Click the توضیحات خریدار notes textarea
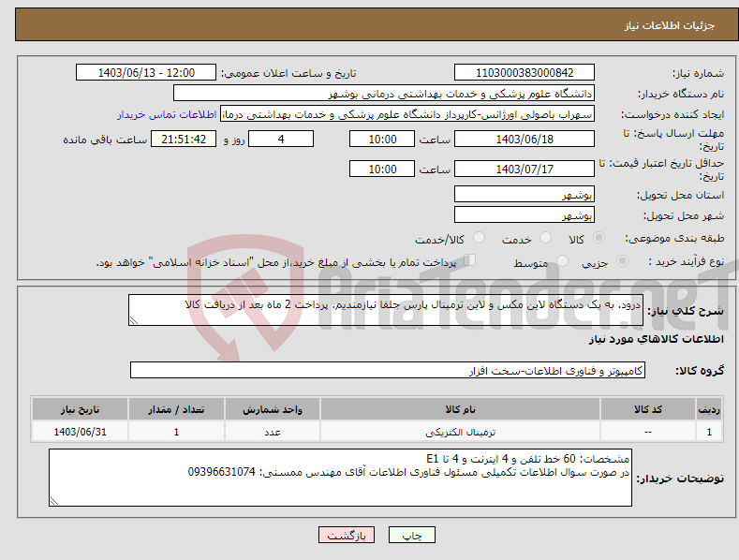739x560 pixels. pos(340,478)
